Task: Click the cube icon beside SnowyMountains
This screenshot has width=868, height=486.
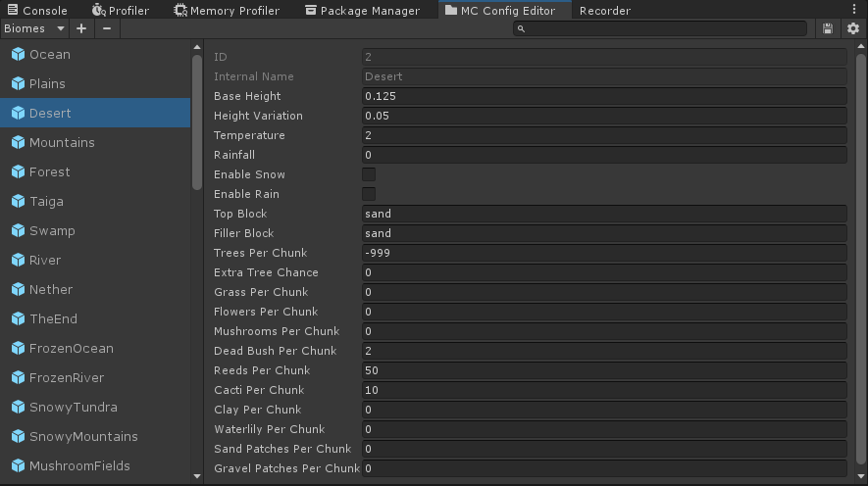Action: point(19,436)
